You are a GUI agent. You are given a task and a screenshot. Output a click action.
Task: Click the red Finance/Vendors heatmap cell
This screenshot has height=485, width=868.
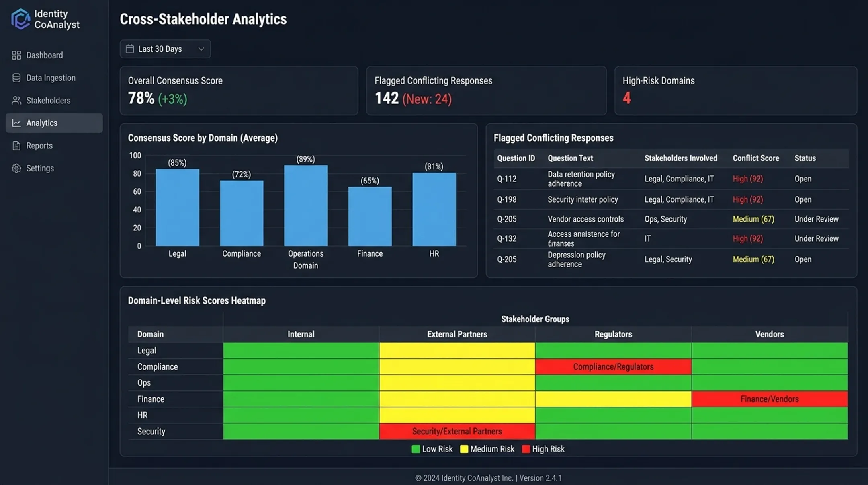tap(770, 399)
